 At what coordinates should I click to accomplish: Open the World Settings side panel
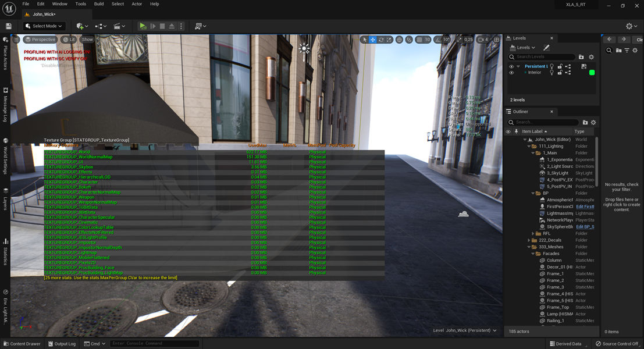(5, 156)
